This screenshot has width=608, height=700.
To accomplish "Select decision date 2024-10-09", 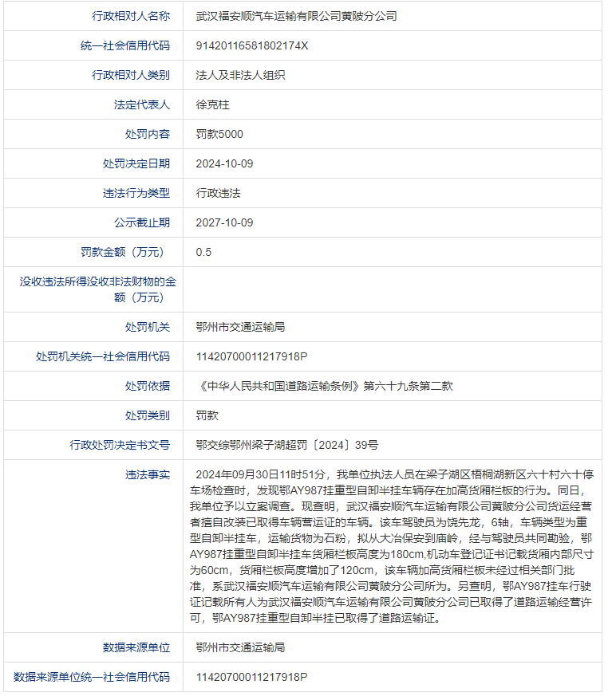I will click(x=224, y=163).
